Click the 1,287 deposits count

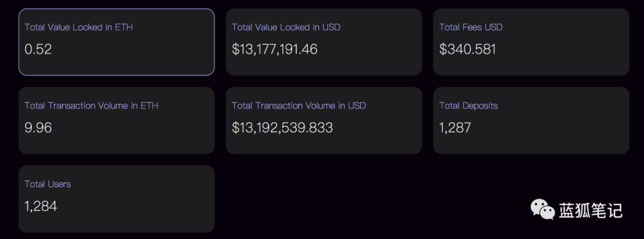[455, 128]
